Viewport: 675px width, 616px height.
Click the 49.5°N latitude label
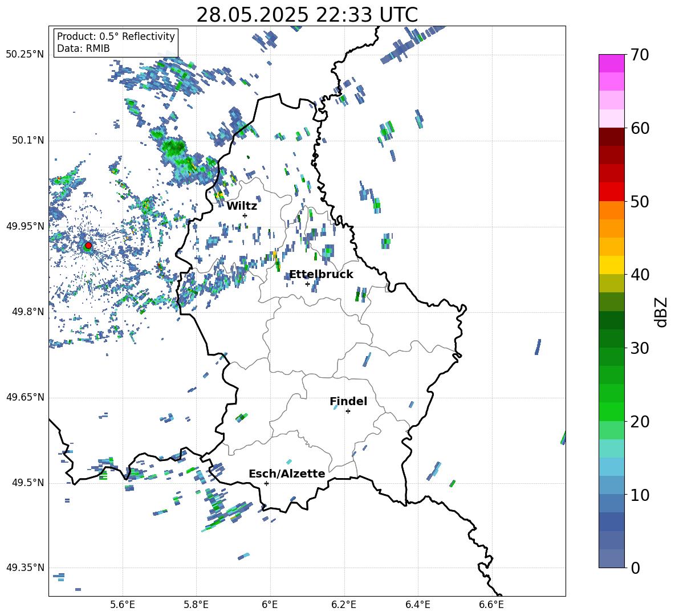[x=28, y=483]
